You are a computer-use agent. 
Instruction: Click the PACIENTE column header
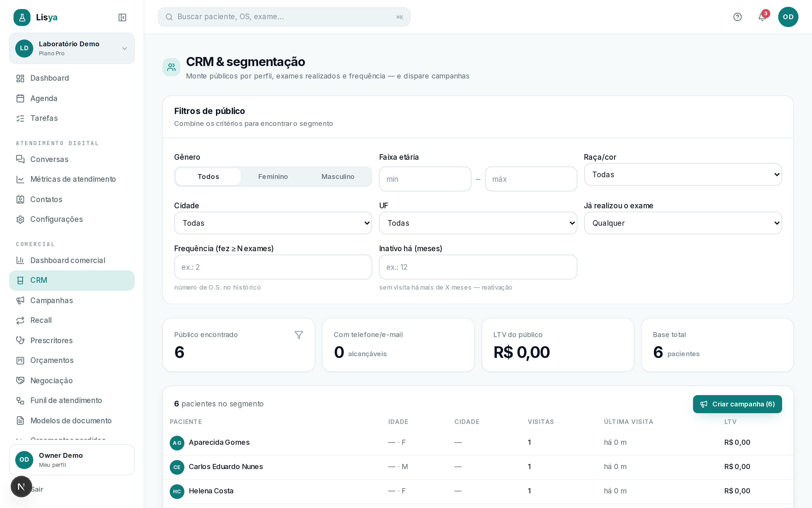pos(186,422)
